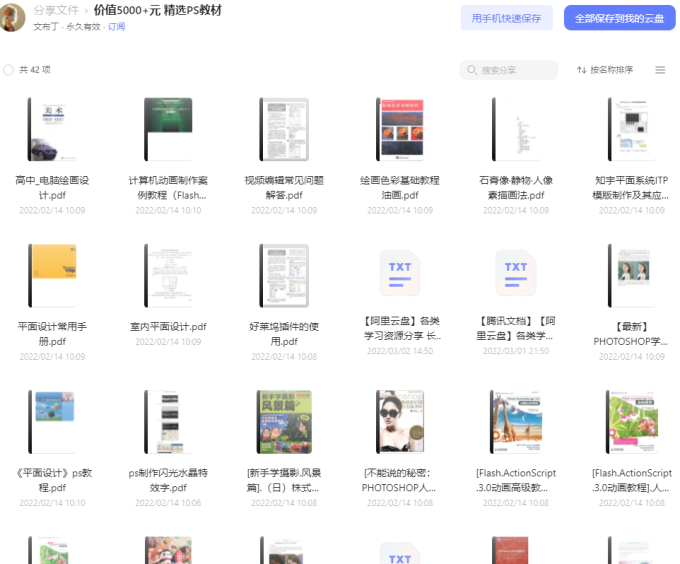The width and height of the screenshot is (680, 564).
Task: Click the 订阅 subscribe link
Action: point(117,27)
